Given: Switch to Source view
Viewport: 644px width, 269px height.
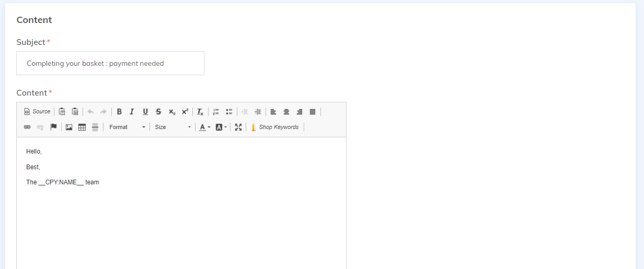Looking at the screenshot, I should 37,112.
